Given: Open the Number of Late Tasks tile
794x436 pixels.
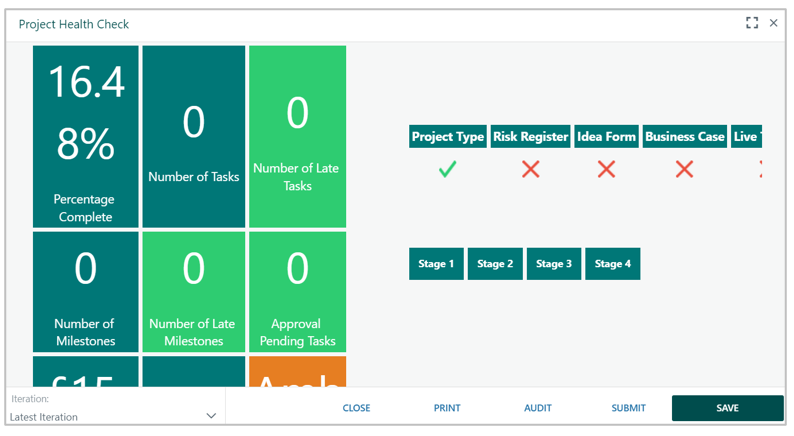Looking at the screenshot, I should 297,137.
